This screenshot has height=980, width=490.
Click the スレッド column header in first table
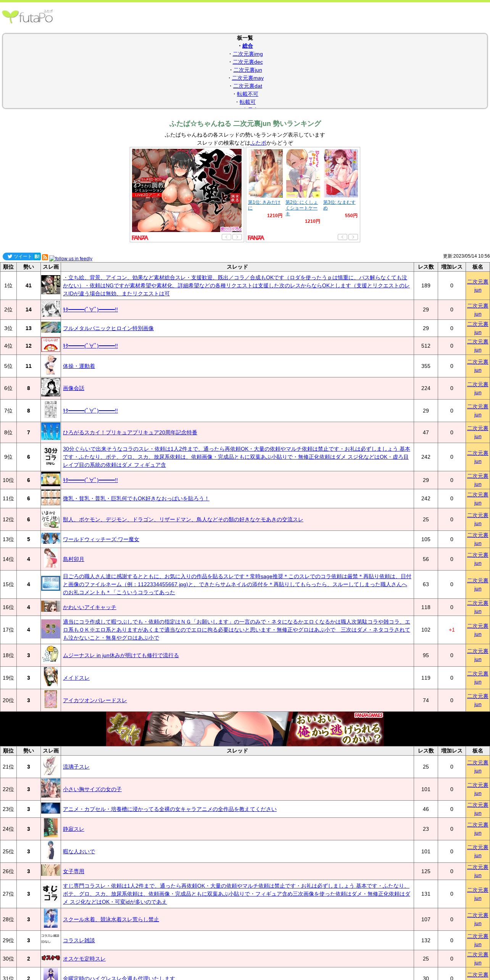237,267
